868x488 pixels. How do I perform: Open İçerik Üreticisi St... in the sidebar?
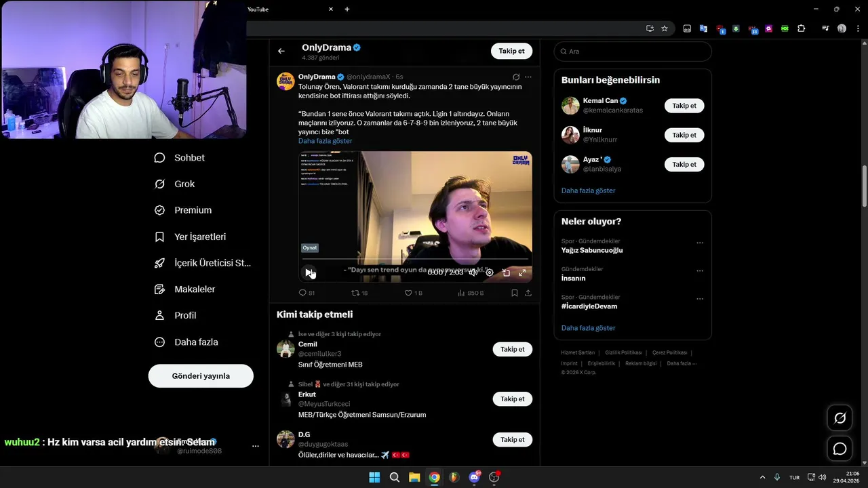(x=203, y=263)
